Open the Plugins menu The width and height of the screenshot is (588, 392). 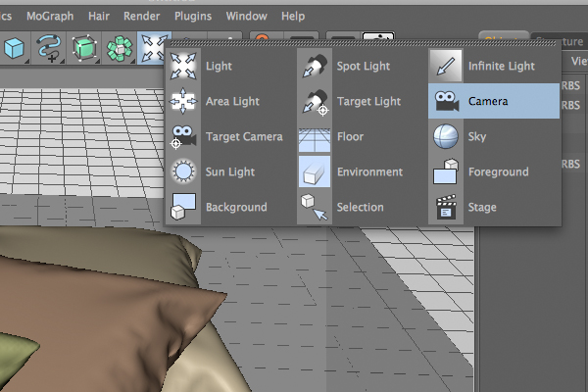193,16
